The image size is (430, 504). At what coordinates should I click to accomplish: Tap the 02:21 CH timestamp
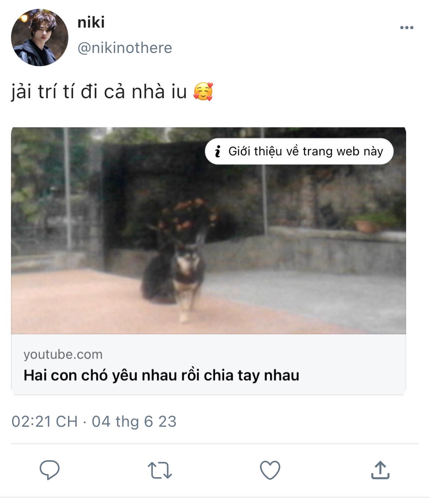(x=44, y=422)
